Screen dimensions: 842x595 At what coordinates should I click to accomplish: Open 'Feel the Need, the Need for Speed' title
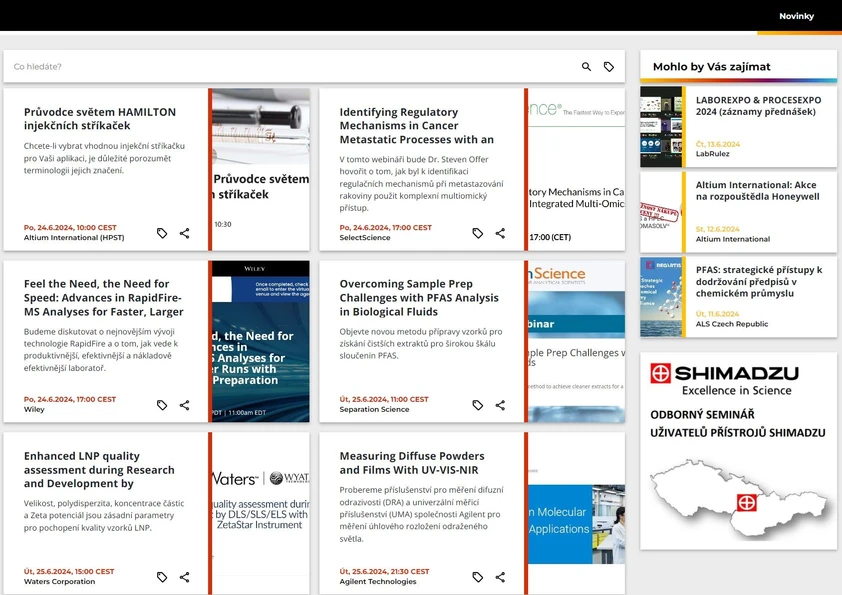click(x=104, y=298)
